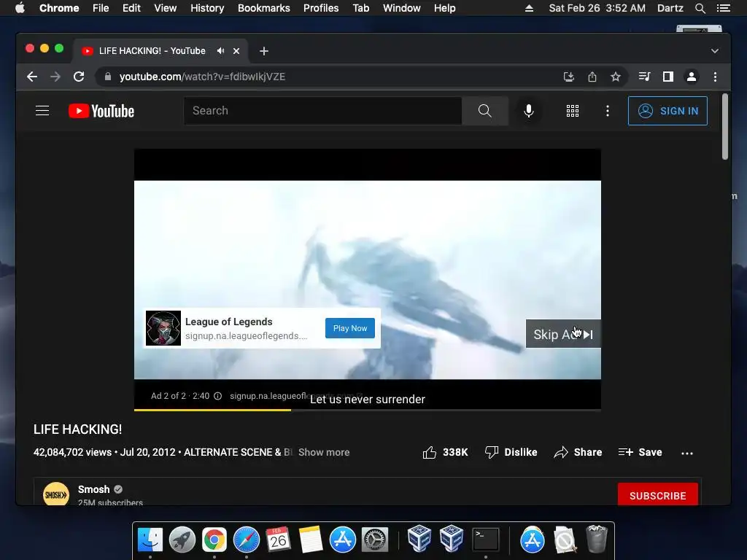Toggle Chrome side panel
The width and height of the screenshot is (747, 560).
[668, 77]
